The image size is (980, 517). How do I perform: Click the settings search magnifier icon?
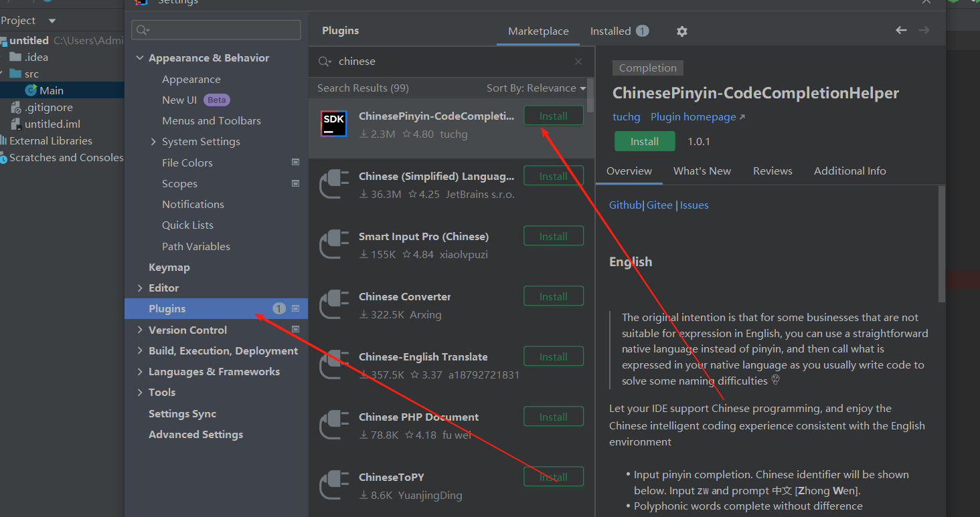pyautogui.click(x=142, y=30)
